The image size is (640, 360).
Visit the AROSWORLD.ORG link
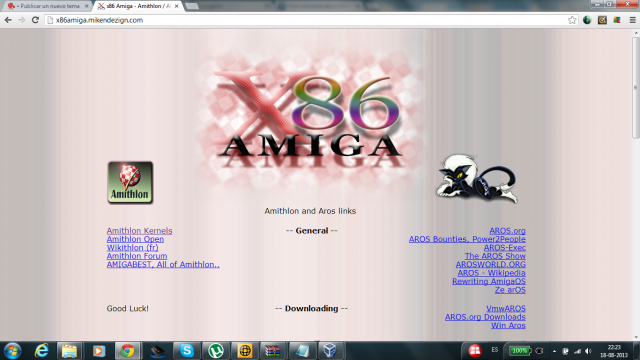click(x=491, y=264)
